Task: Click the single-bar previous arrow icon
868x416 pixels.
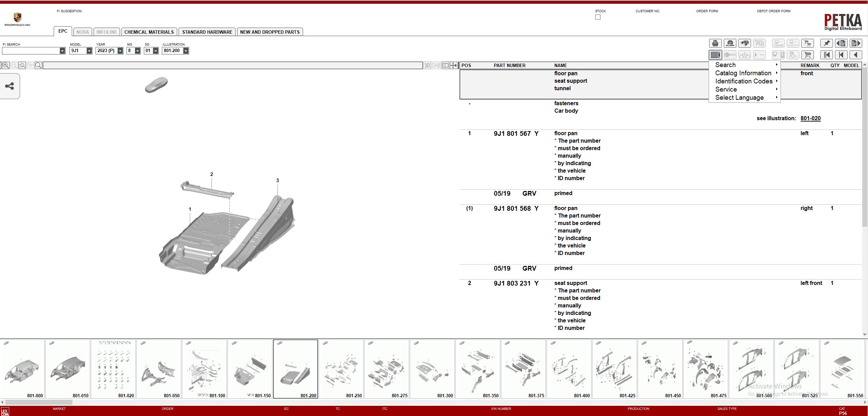Action: (x=841, y=55)
